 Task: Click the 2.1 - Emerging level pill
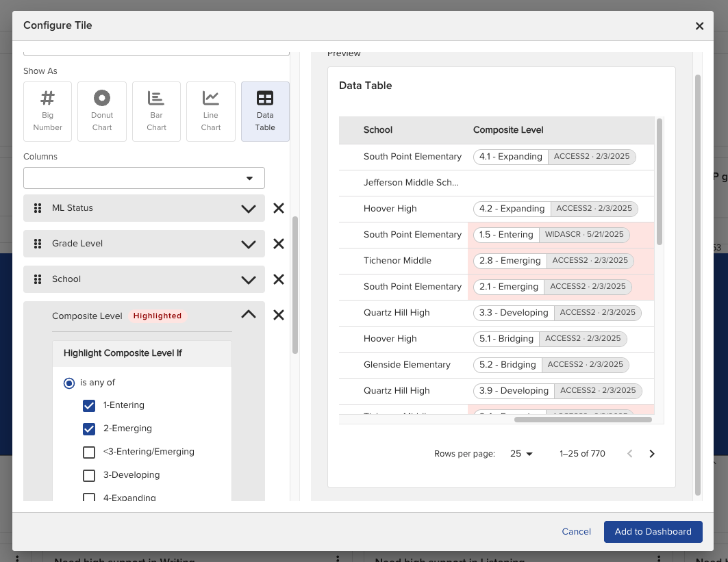[508, 287]
